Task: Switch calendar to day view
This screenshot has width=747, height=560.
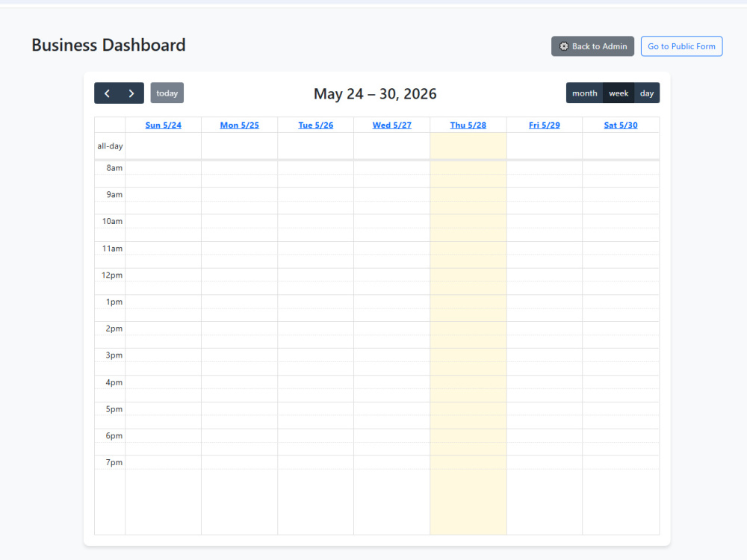Action: 647,93
